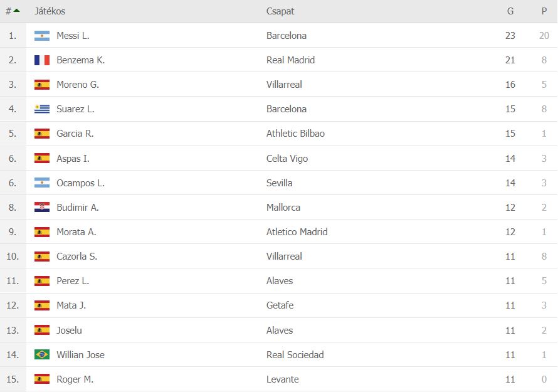Screen dimensions: 558x392
Task: Click the Uruguay flag beside Suarez L.
Action: pyautogui.click(x=42, y=109)
